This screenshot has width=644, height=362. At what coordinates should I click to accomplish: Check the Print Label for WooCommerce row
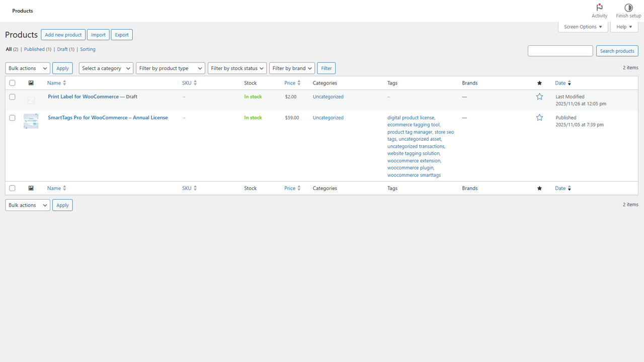click(x=12, y=97)
